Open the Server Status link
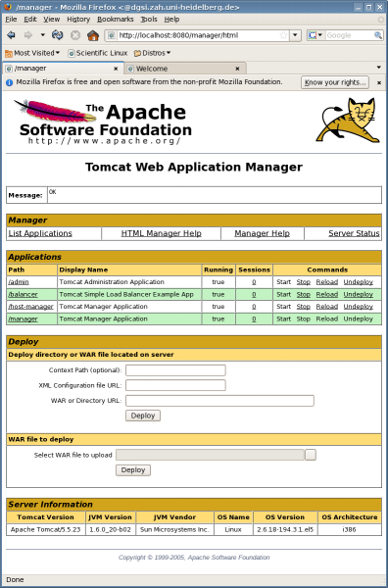Viewport: 388px width, 588px height. [x=354, y=233]
